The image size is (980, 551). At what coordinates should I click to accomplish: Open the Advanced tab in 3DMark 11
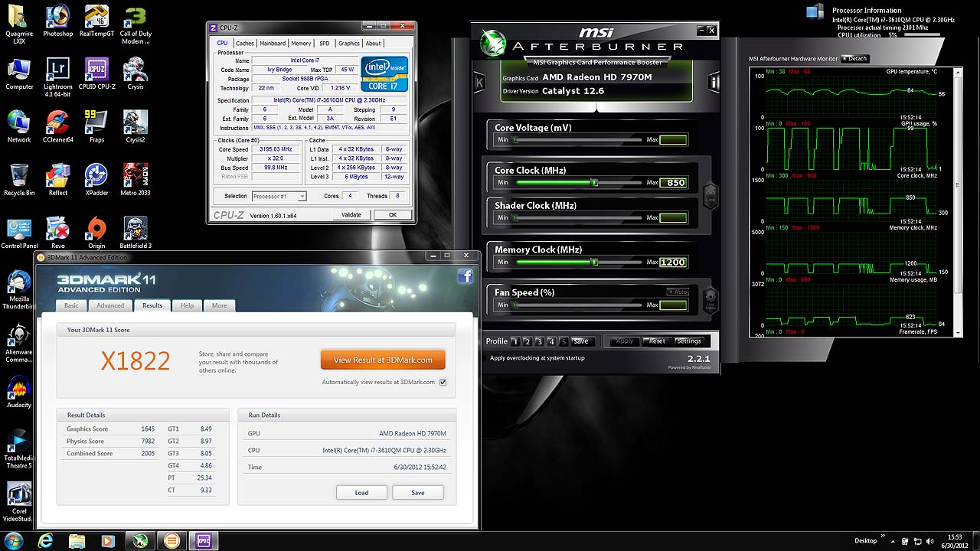pos(110,305)
